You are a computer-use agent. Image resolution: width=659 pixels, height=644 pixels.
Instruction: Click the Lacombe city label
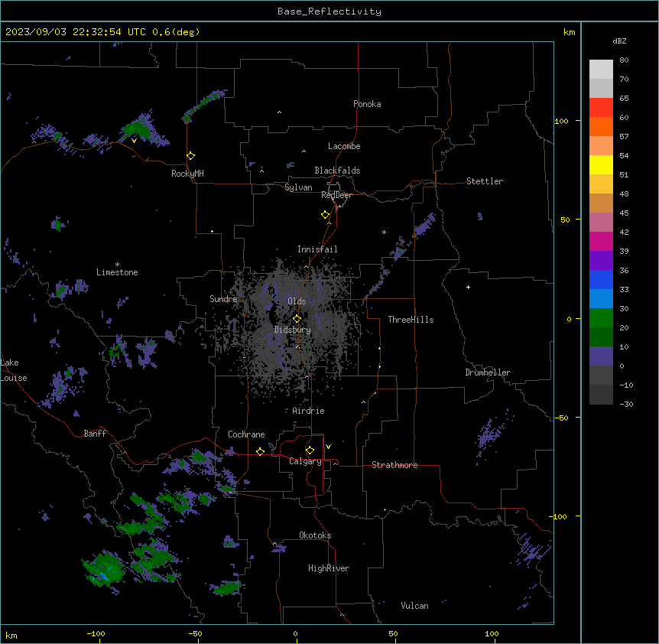pos(344,146)
